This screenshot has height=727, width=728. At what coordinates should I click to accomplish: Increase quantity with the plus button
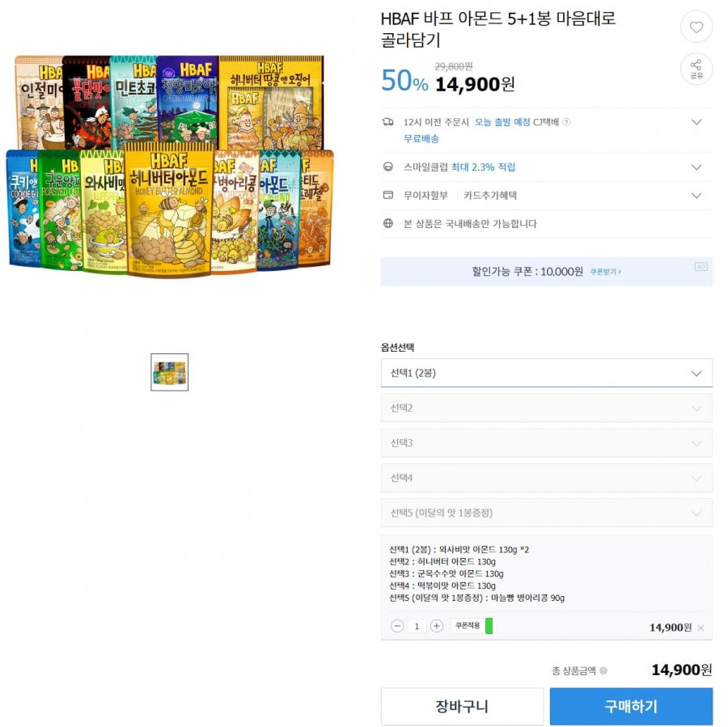click(x=437, y=626)
